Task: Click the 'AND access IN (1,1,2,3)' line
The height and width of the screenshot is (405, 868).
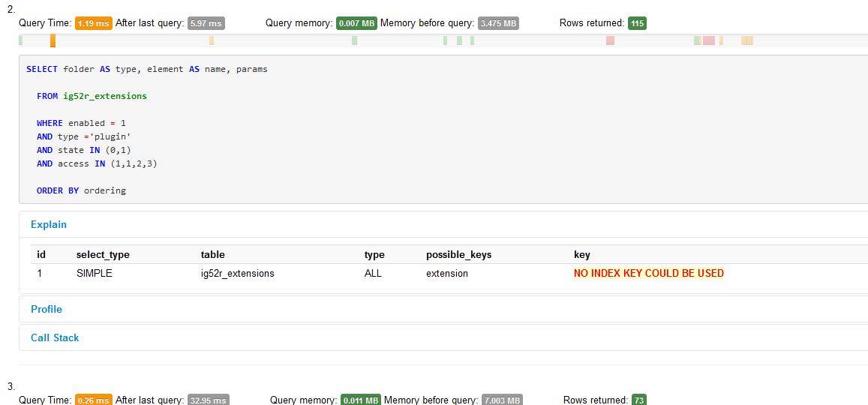Action: point(97,163)
